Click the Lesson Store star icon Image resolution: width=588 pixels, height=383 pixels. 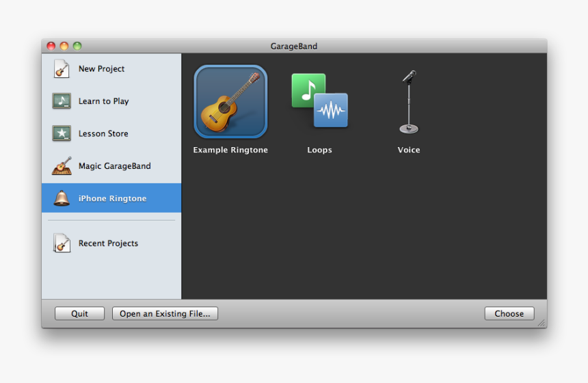coord(62,133)
